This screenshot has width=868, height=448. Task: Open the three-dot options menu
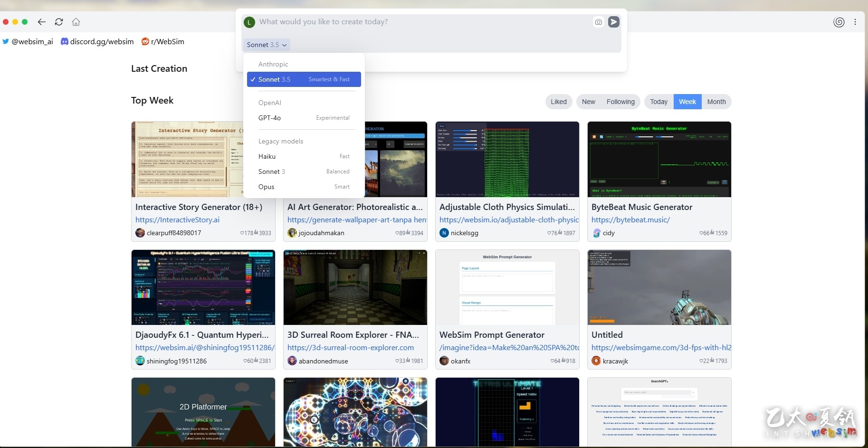click(x=855, y=22)
